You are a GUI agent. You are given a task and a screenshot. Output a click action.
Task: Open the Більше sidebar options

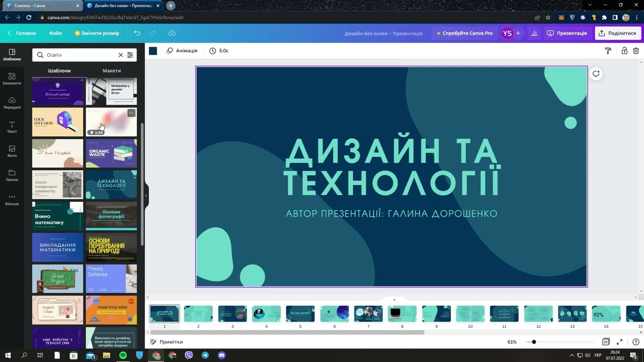(x=12, y=200)
